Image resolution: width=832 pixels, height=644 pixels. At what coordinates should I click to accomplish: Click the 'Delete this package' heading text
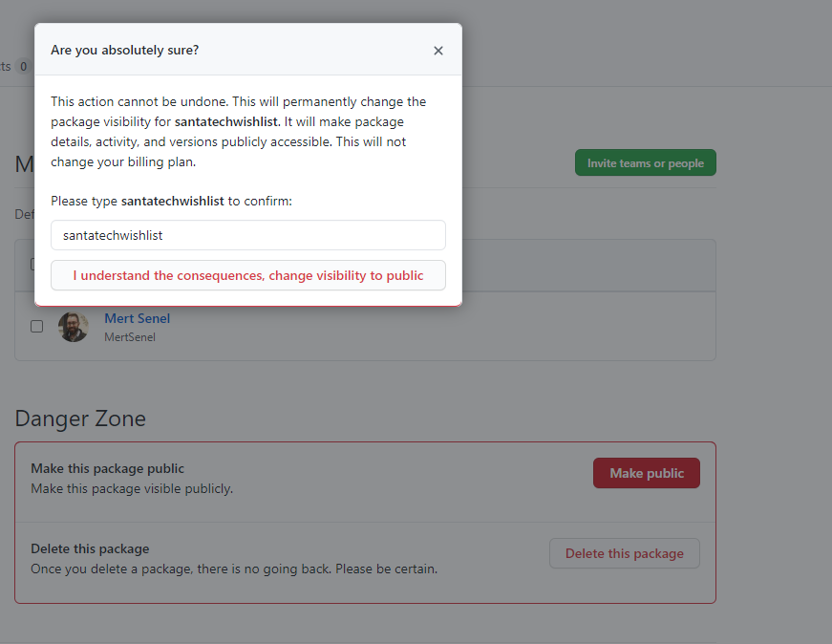coord(90,548)
